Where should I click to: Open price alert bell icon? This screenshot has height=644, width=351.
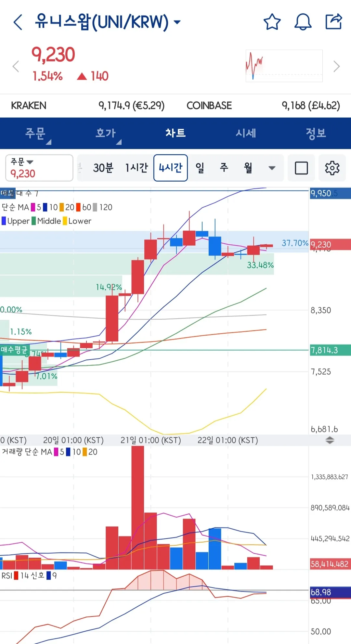click(x=303, y=22)
